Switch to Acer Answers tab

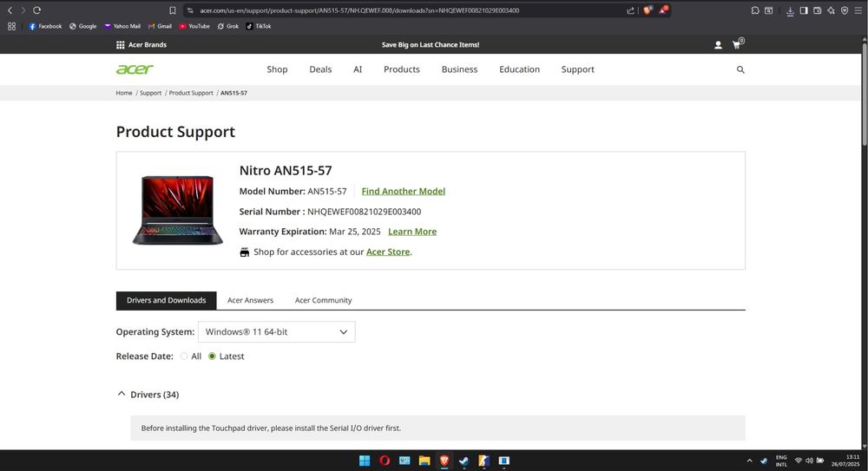[x=250, y=300]
